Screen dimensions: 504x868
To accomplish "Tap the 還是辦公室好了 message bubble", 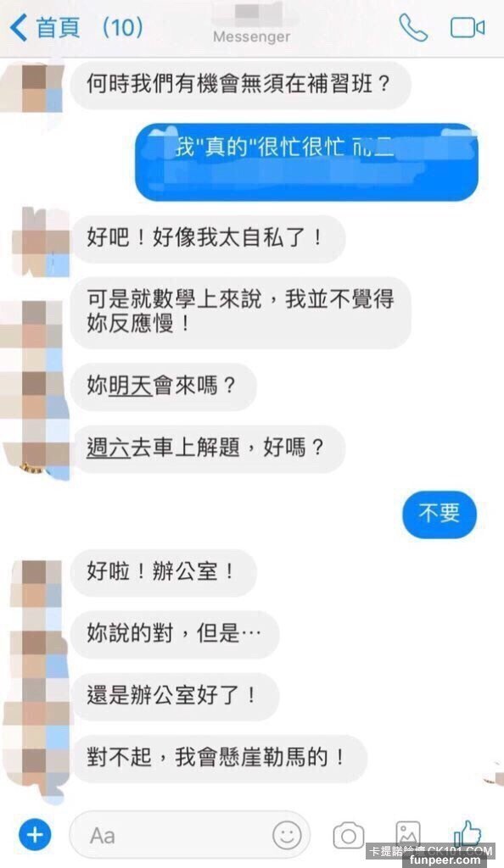I will click(x=175, y=696).
